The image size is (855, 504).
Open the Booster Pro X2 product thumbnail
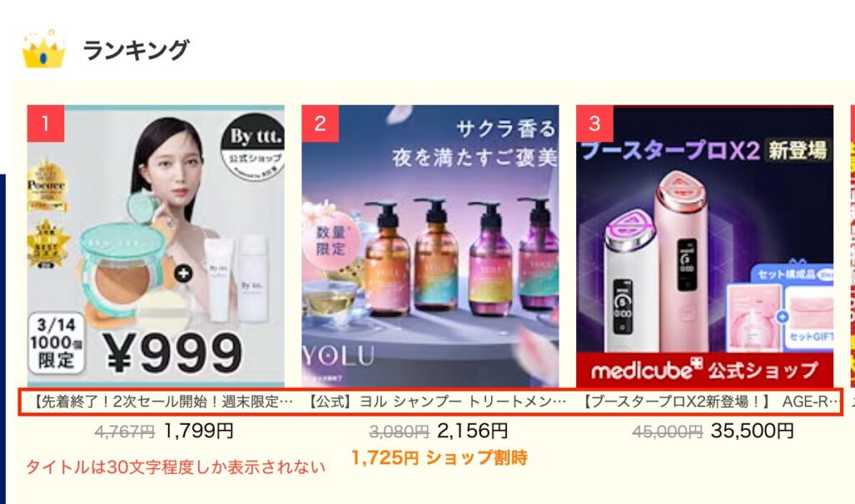tap(705, 246)
